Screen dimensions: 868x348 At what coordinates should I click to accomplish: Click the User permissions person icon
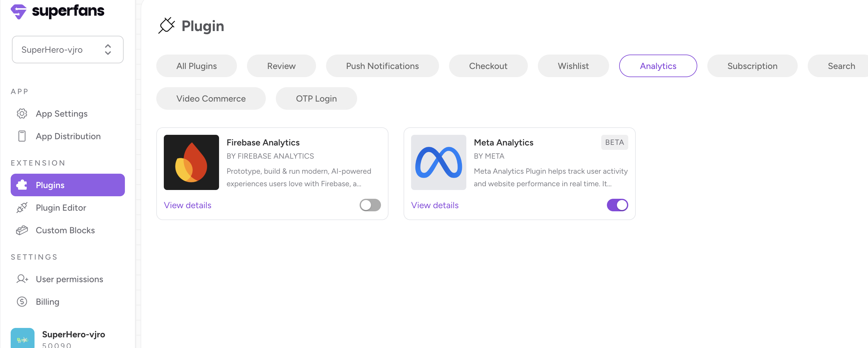click(x=22, y=279)
